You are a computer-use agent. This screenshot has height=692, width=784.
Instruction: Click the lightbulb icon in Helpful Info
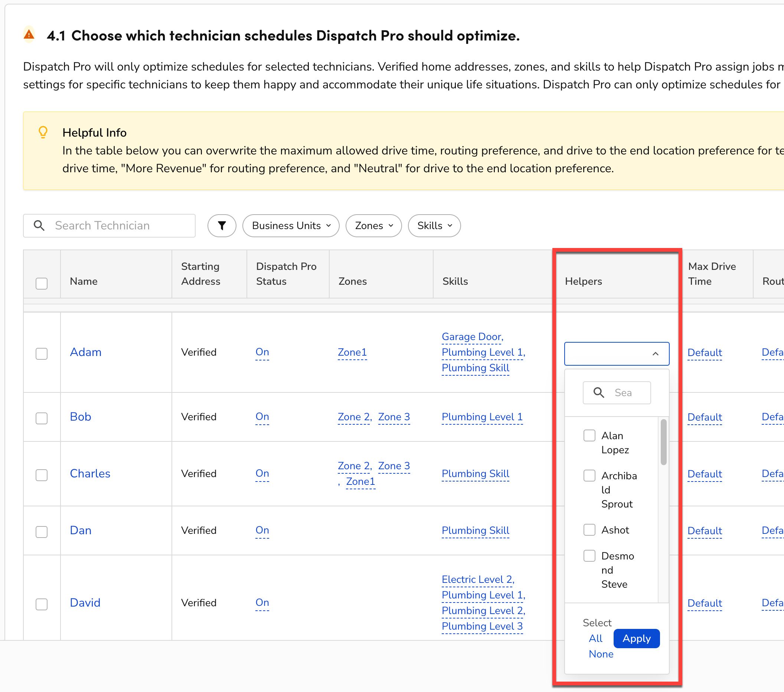43,132
